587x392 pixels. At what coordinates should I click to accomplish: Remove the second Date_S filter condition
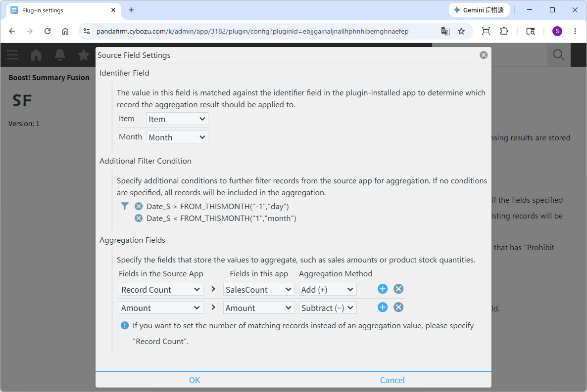[139, 218]
